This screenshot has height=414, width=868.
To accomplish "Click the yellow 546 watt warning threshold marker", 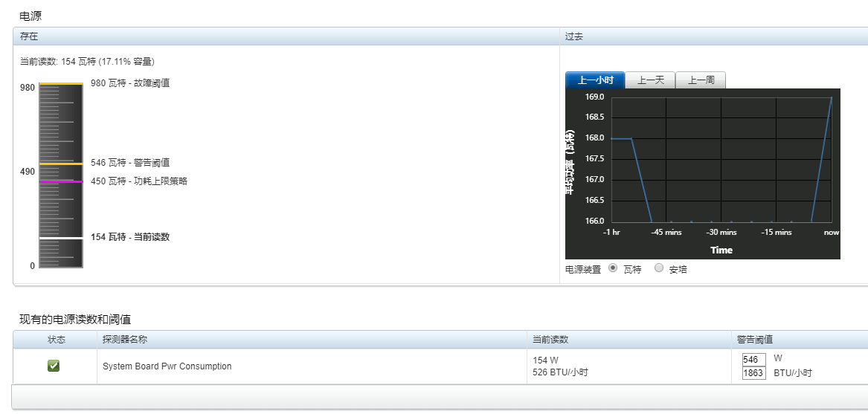I will click(x=61, y=164).
